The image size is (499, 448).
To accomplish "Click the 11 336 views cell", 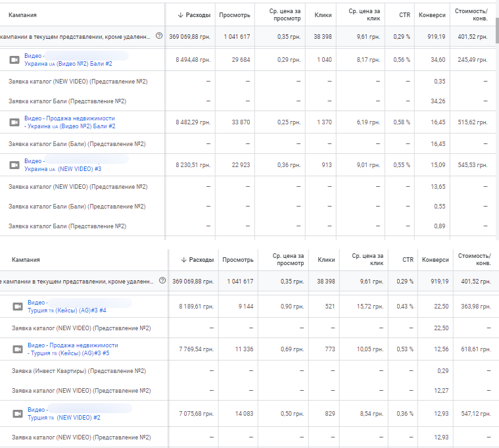I will tap(244, 349).
